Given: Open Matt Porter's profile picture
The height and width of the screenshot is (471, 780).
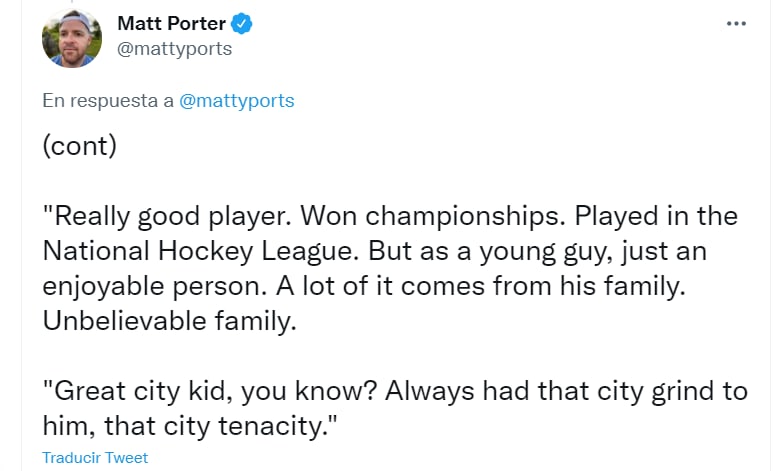Looking at the screenshot, I should point(71,39).
